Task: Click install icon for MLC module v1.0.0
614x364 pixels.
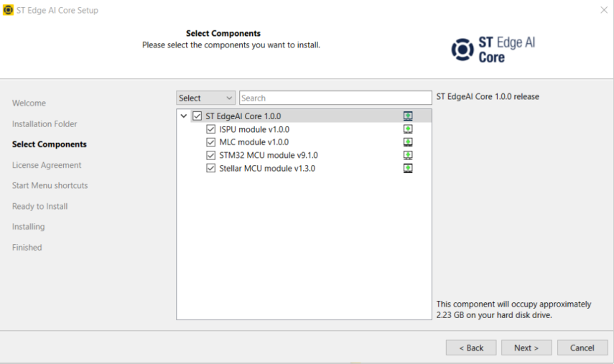Action: (x=408, y=142)
